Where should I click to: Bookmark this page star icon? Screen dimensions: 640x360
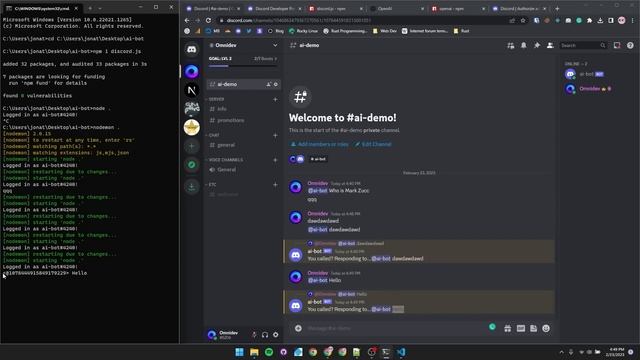[523, 20]
